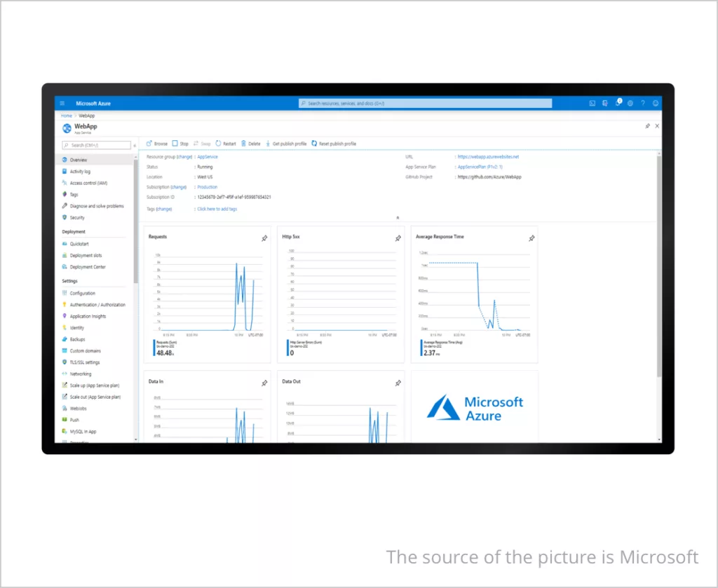Screen dimensions: 718x588
Task: Open the hamburger portal menu
Action: (x=62, y=104)
